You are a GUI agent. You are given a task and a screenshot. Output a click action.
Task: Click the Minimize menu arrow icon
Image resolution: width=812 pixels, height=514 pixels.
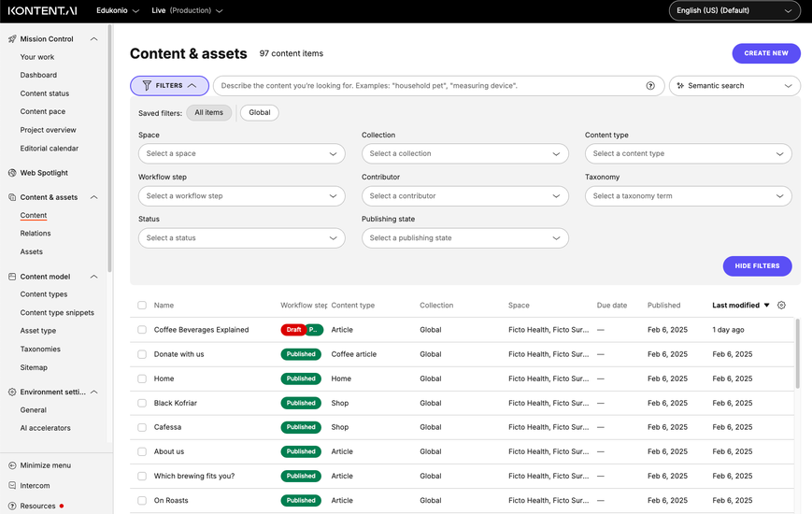[12, 465]
